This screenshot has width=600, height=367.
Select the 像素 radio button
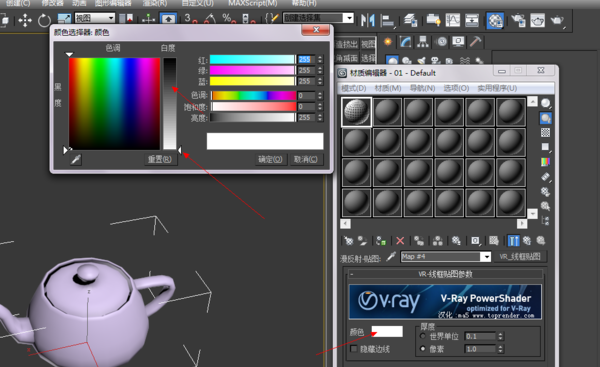tap(422, 349)
